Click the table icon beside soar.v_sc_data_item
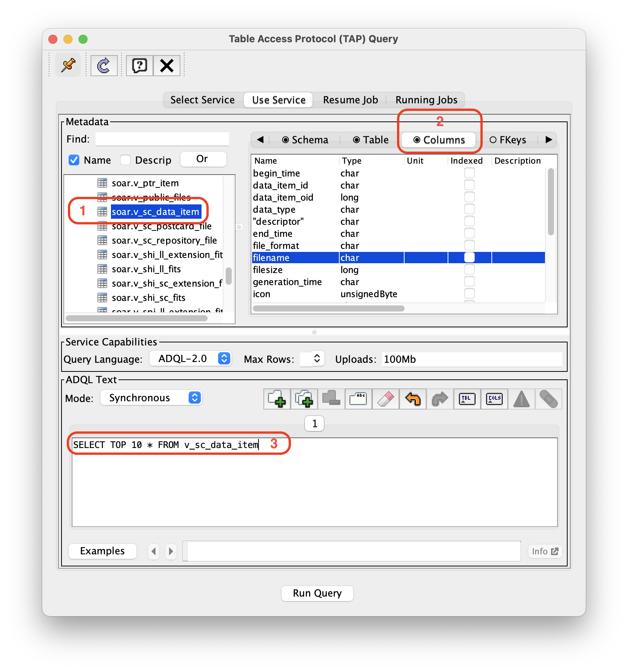The image size is (628, 672). click(102, 212)
